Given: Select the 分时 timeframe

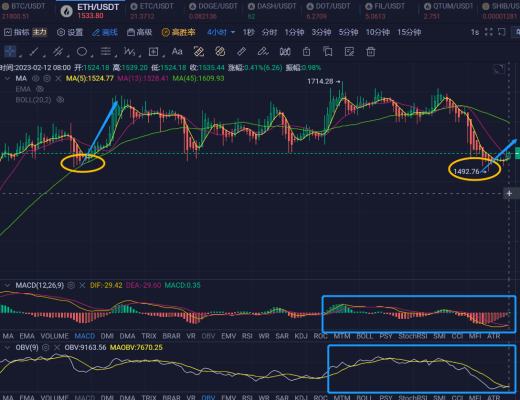Looking at the screenshot, I should 269,32.
